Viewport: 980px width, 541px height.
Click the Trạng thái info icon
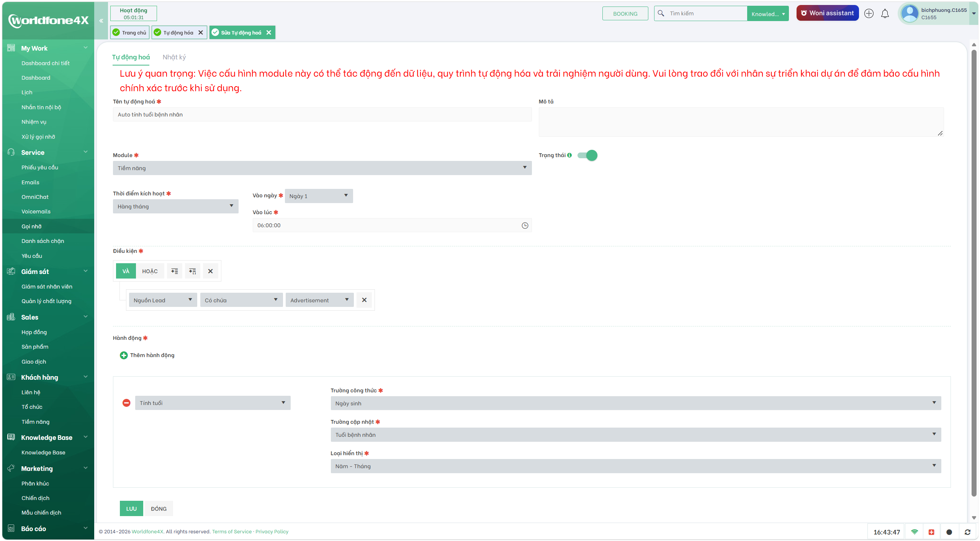[x=569, y=155]
